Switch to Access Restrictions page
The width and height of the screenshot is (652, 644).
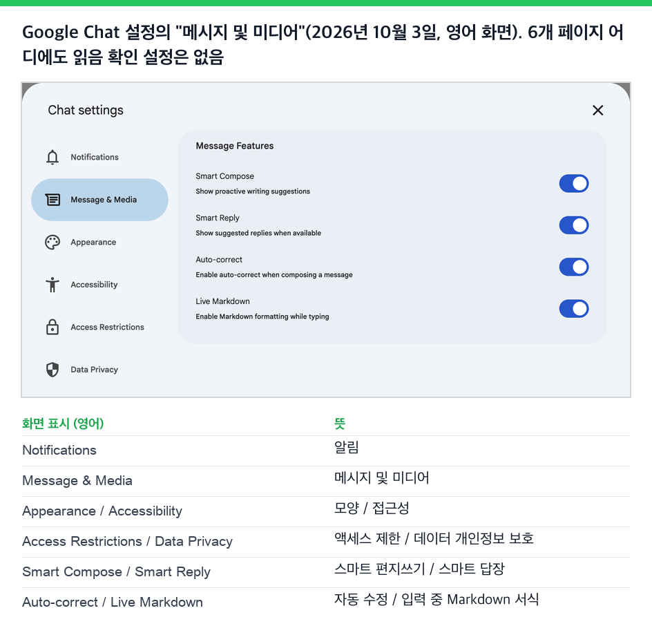(x=99, y=327)
